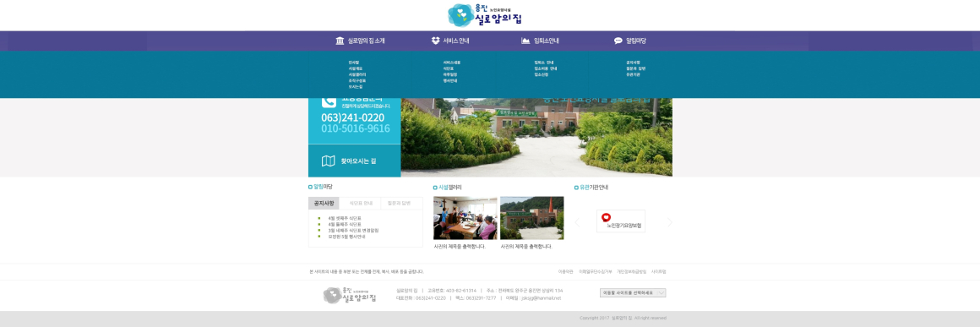Click the 노인장기요양보험 banner
The image size is (980, 327).
[621, 221]
